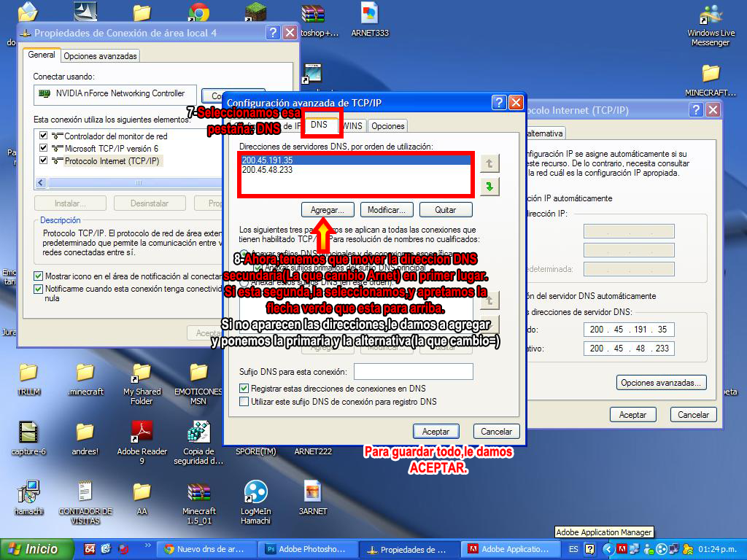Click the Propiedades de... taskbar button

click(409, 549)
